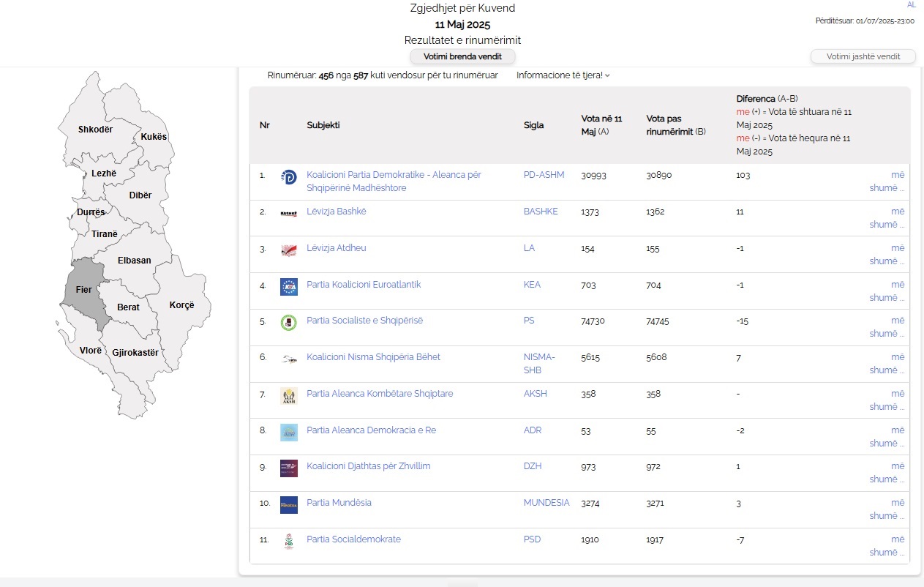Screen dimensions: 924x587
Task: Select the Shkodër region on the map
Action: (95, 129)
